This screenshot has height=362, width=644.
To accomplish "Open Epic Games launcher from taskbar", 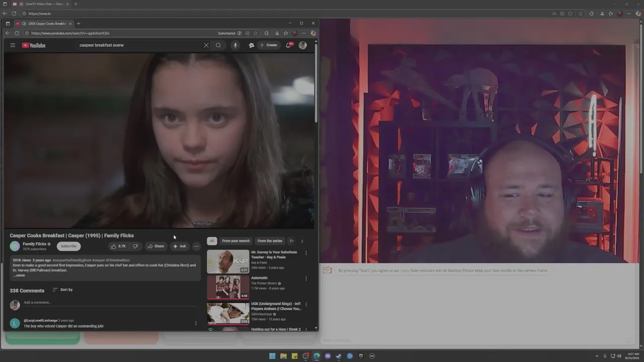I will point(361,356).
